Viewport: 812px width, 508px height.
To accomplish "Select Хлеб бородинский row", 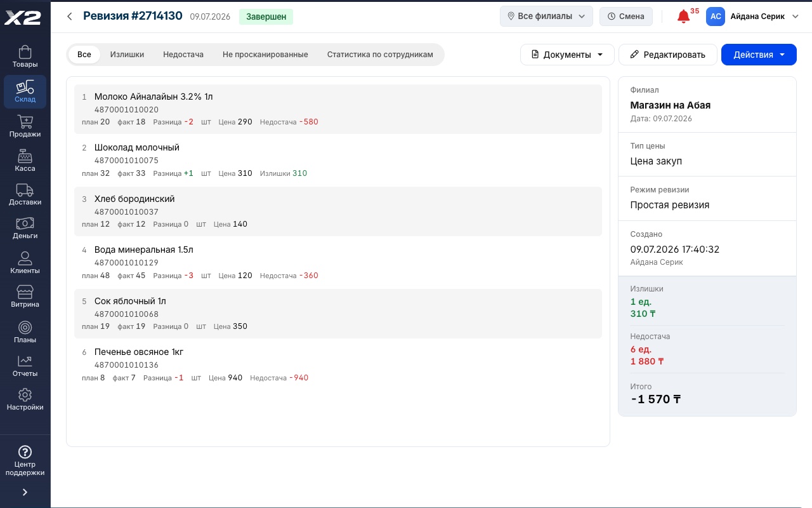I will [x=338, y=211].
